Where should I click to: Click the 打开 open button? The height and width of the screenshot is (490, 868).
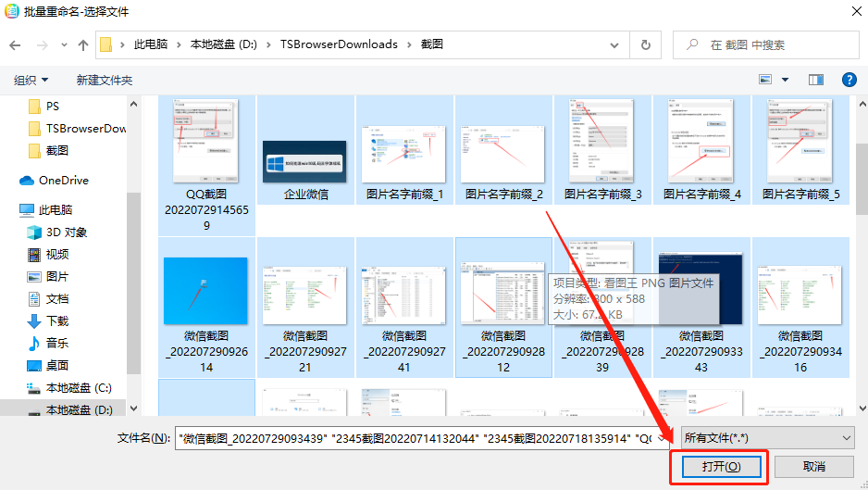pyautogui.click(x=719, y=467)
